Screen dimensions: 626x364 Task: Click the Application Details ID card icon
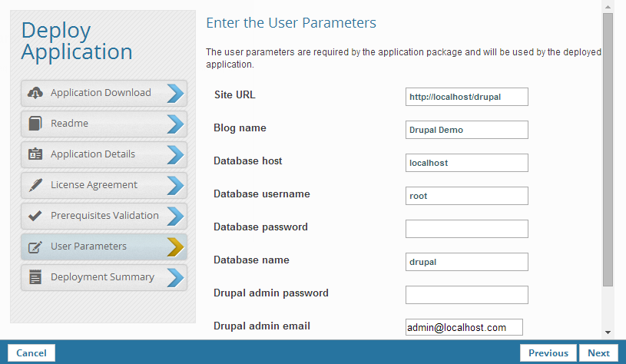pos(35,154)
